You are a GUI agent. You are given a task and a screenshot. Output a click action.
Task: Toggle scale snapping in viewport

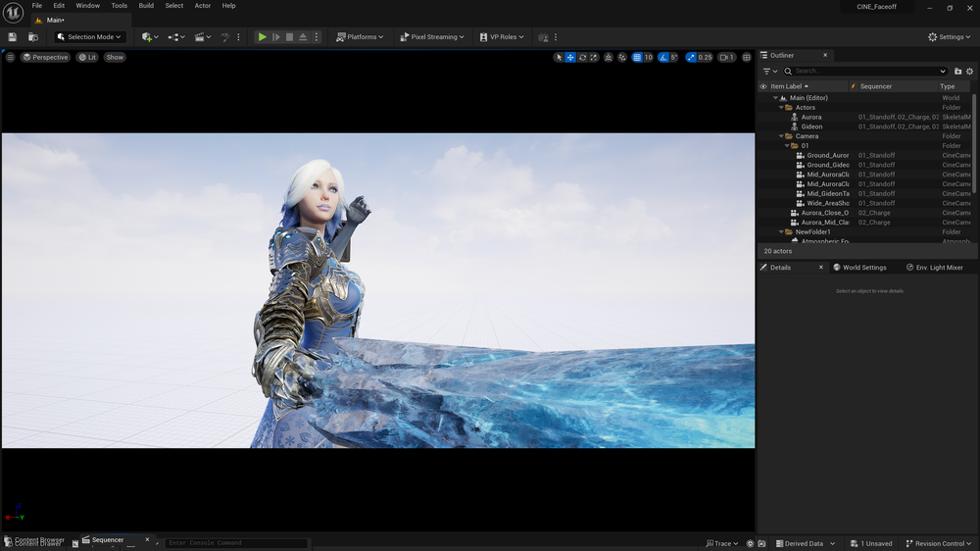point(689,58)
